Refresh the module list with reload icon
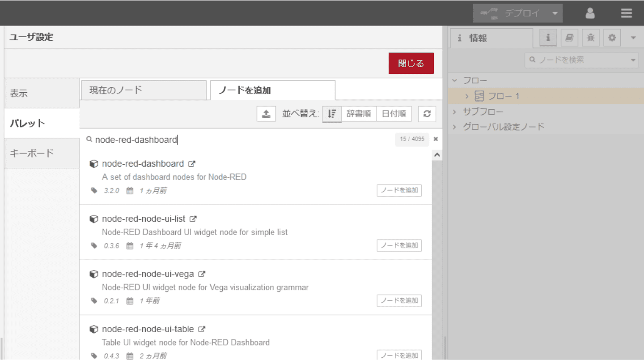 [427, 114]
